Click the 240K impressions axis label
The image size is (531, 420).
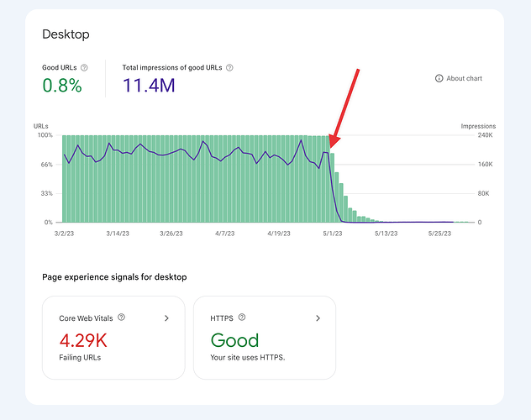[x=486, y=135]
